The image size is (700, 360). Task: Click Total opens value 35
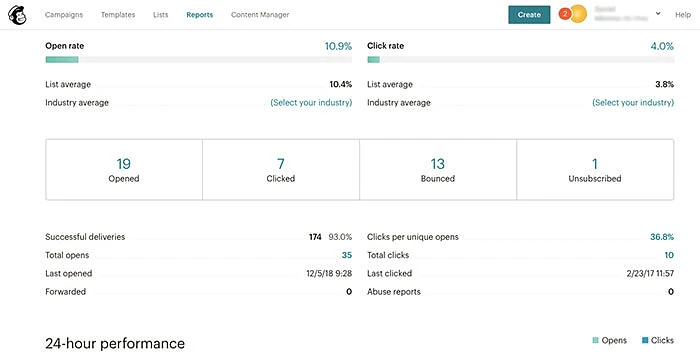tap(347, 255)
